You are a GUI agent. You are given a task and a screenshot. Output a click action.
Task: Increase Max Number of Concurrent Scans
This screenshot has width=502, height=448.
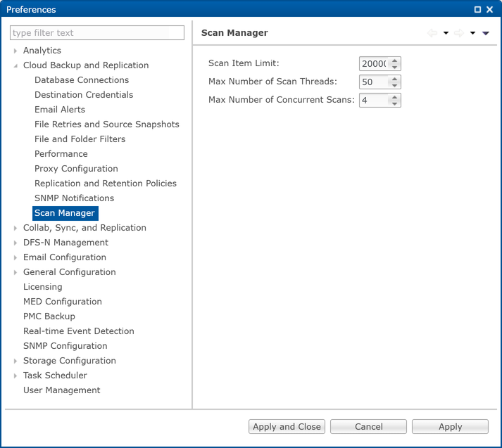[x=394, y=97]
